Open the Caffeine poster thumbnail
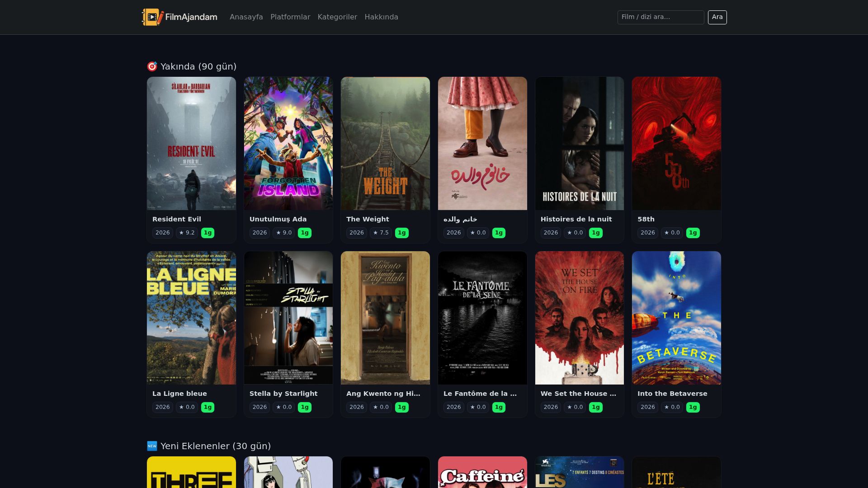This screenshot has height=488, width=868. pyautogui.click(x=482, y=472)
